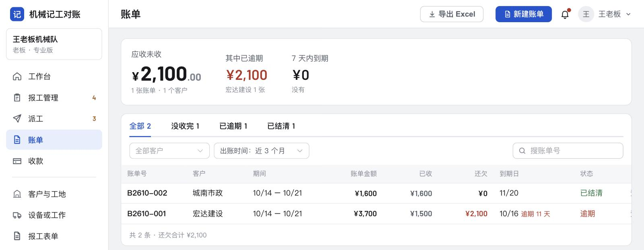Click the 逾期 11 天 label
Screen dimensions: 644x250
click(535, 214)
